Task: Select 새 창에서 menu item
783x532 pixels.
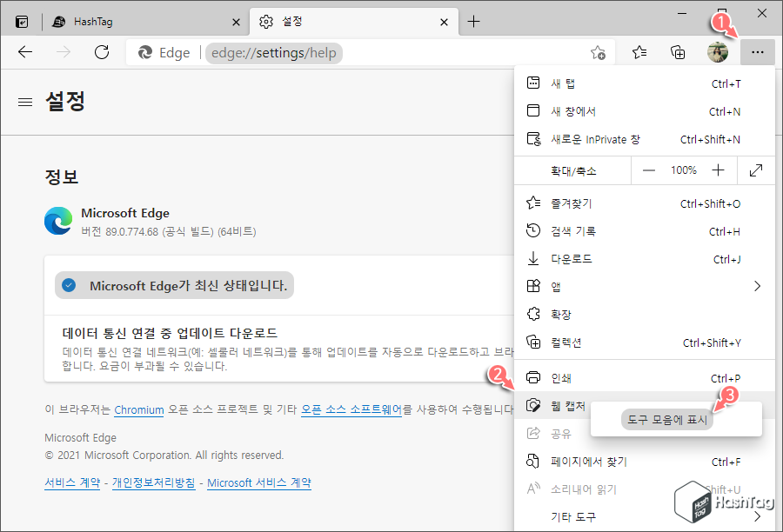Action: [644, 111]
